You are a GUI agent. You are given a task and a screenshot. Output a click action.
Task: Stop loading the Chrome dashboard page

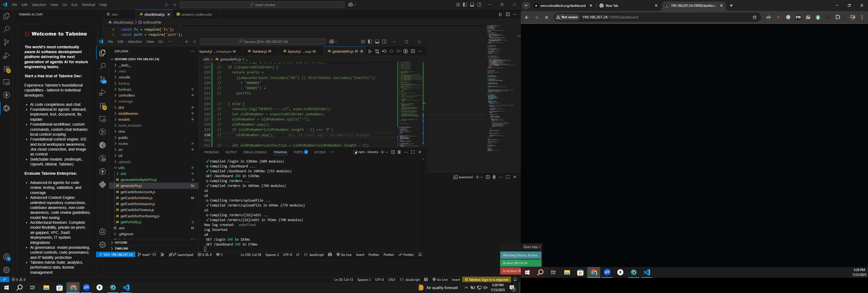point(547,17)
